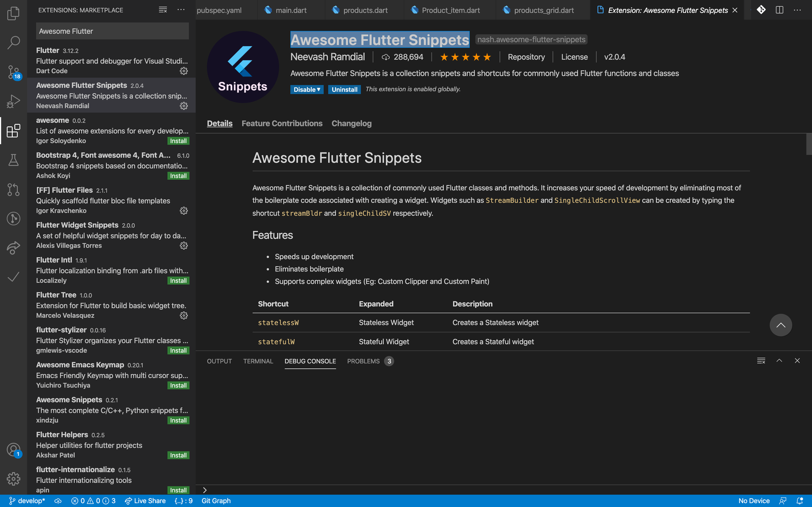Install the Awesome Snippets extension

(x=178, y=420)
